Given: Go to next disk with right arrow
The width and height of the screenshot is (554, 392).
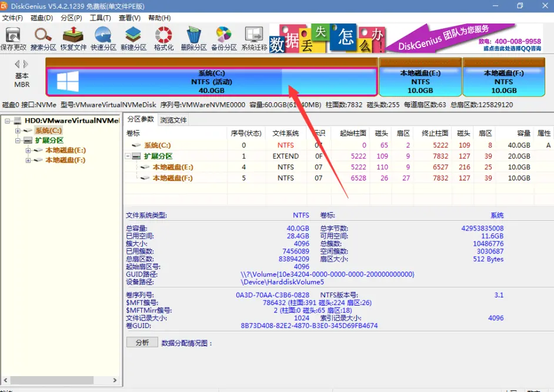Looking at the screenshot, I should click(25, 64).
